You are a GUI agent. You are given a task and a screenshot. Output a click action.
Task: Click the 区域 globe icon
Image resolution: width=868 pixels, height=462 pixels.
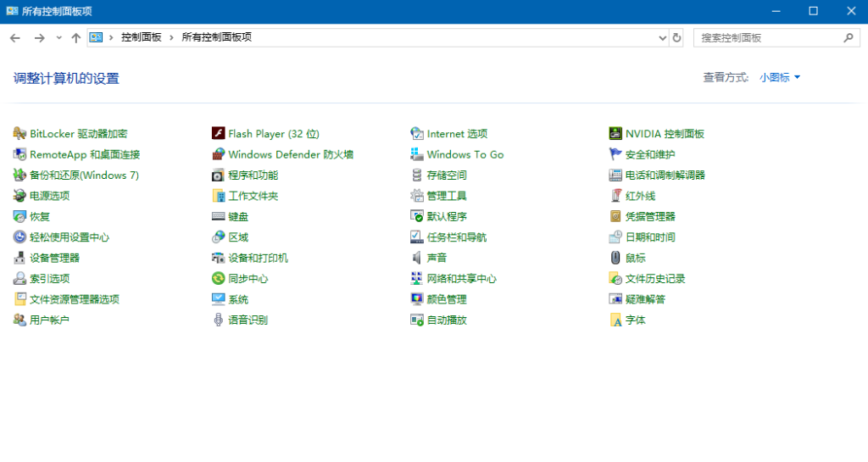[x=218, y=237]
